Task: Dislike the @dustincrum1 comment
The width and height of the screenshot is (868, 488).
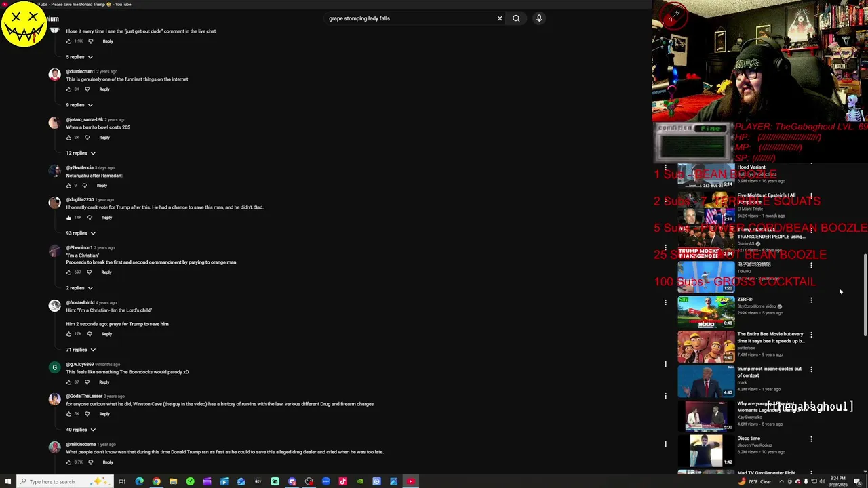Action: [x=87, y=89]
